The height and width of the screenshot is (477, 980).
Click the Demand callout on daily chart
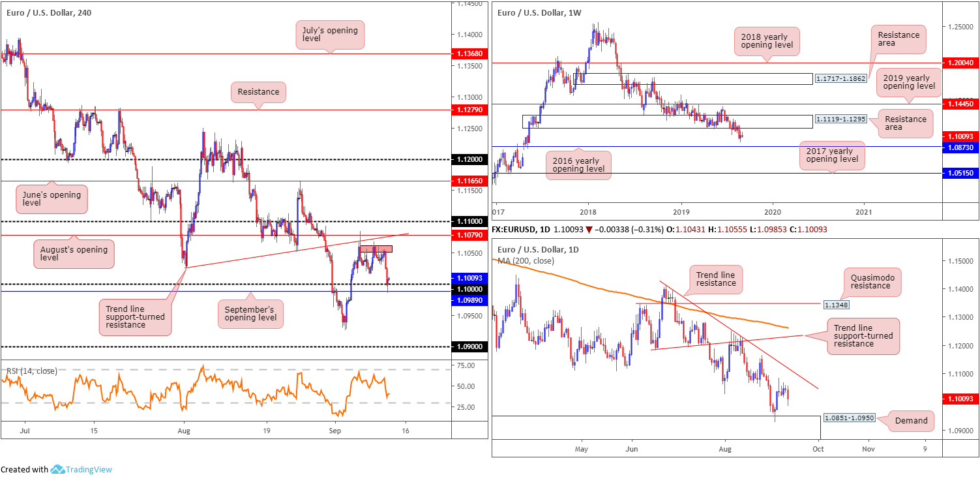click(910, 420)
